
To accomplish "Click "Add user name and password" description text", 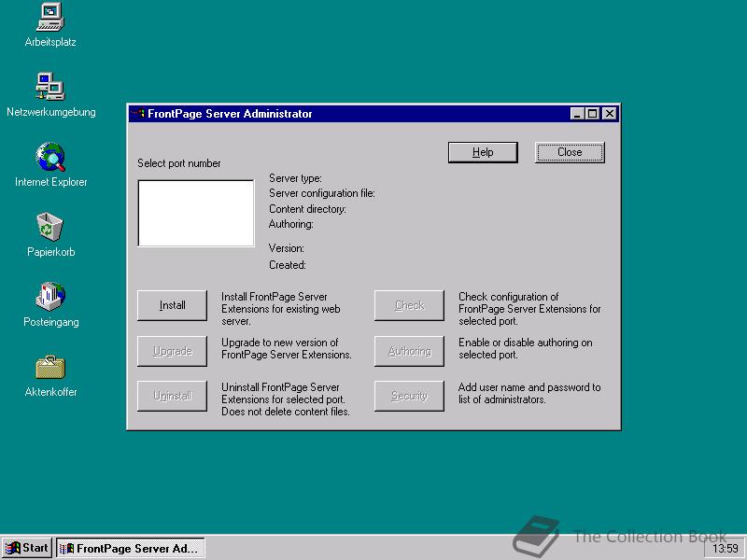I will pos(529,393).
